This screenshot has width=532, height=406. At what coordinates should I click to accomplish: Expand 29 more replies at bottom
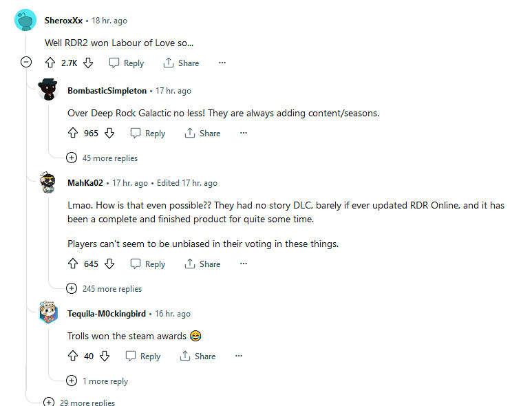[80, 402]
